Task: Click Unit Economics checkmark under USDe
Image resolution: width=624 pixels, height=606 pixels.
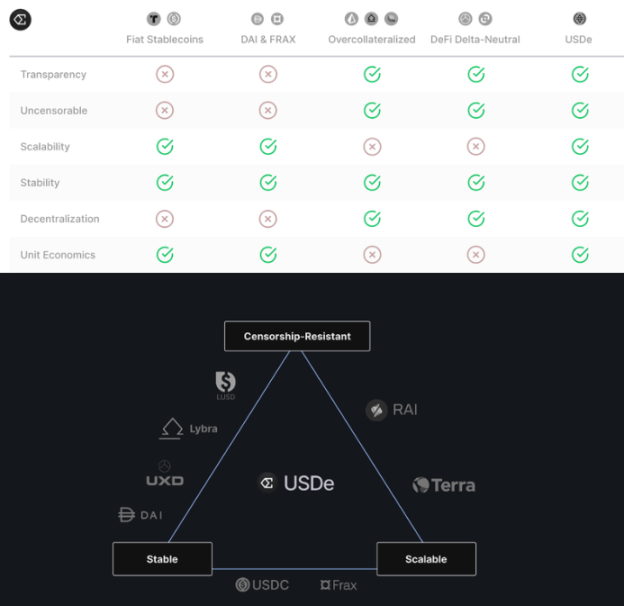Action: click(580, 255)
